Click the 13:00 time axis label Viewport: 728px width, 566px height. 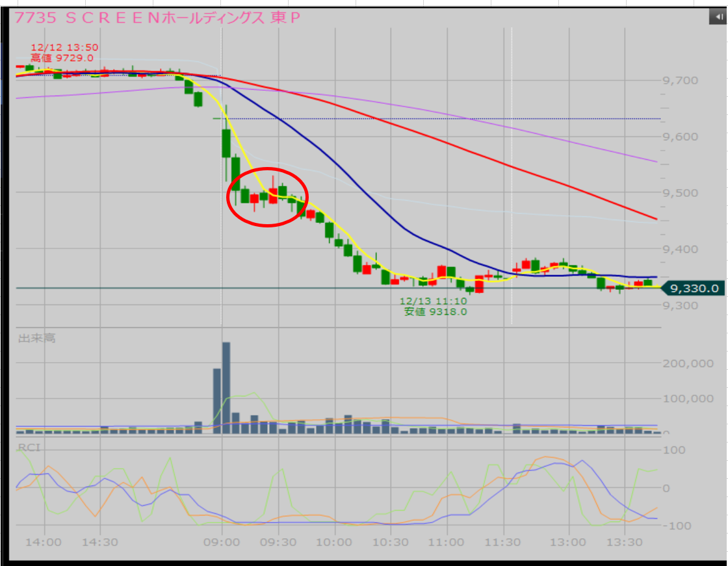[568, 542]
